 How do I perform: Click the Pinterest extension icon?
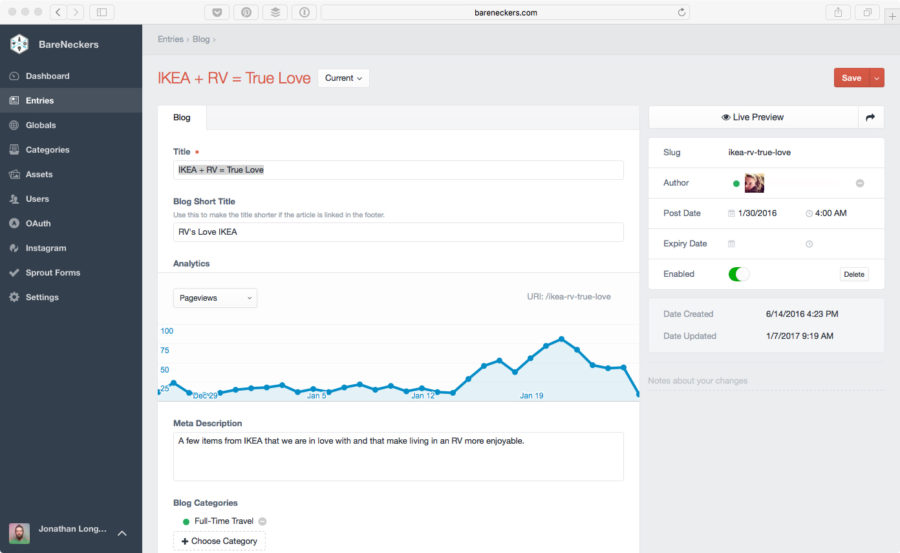(x=246, y=12)
